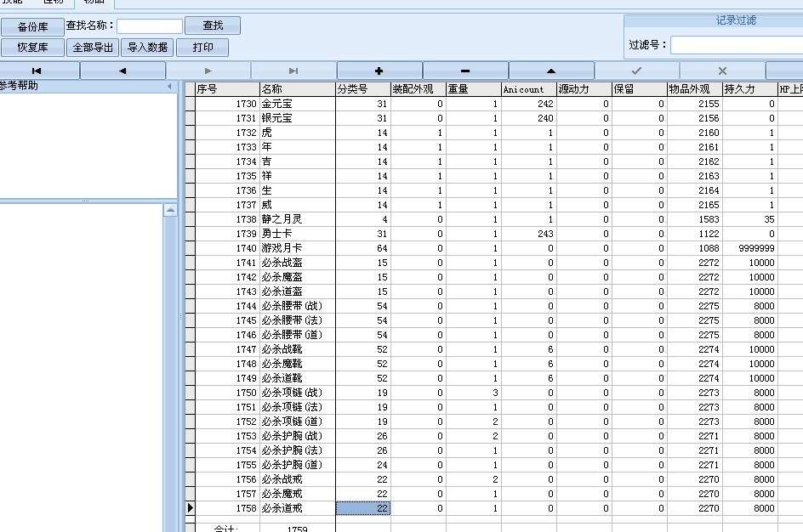Click the 过滤号 filter input field
The height and width of the screenshot is (532, 803).
[x=736, y=45]
